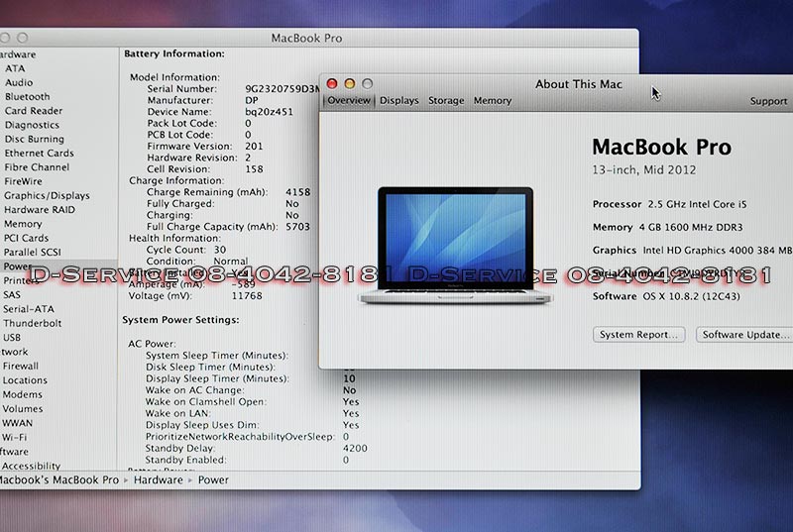Close the About This Mac window

332,83
